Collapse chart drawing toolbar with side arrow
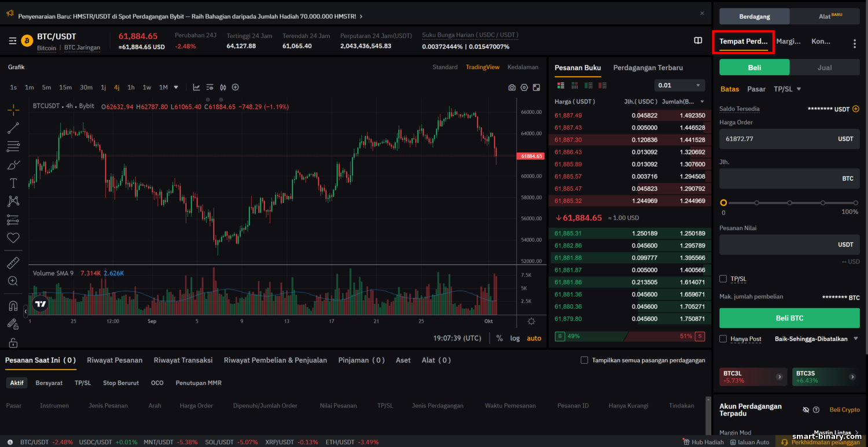868x447 pixels. pyautogui.click(x=25, y=311)
